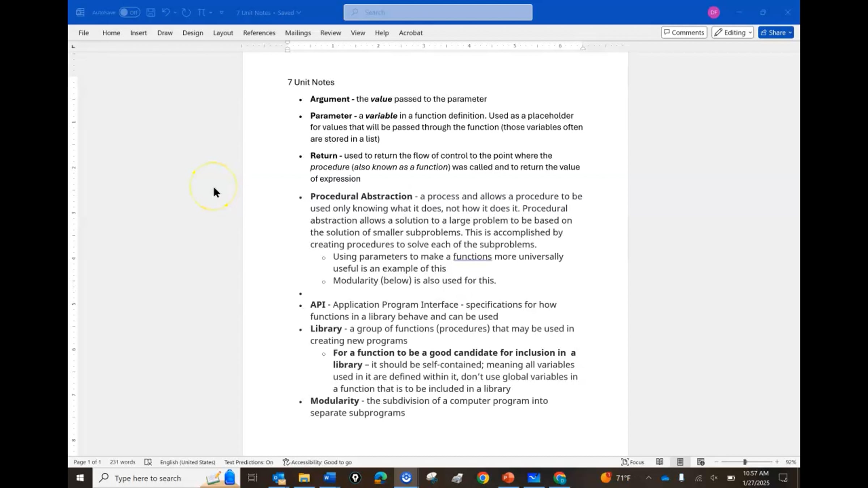
Task: Undo the last action
Action: point(165,12)
